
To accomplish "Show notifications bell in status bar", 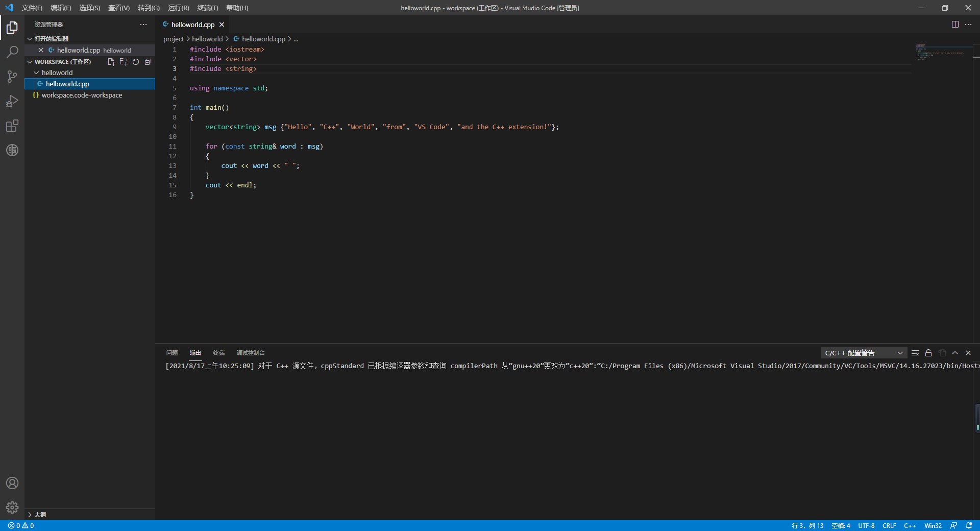I will click(x=969, y=525).
